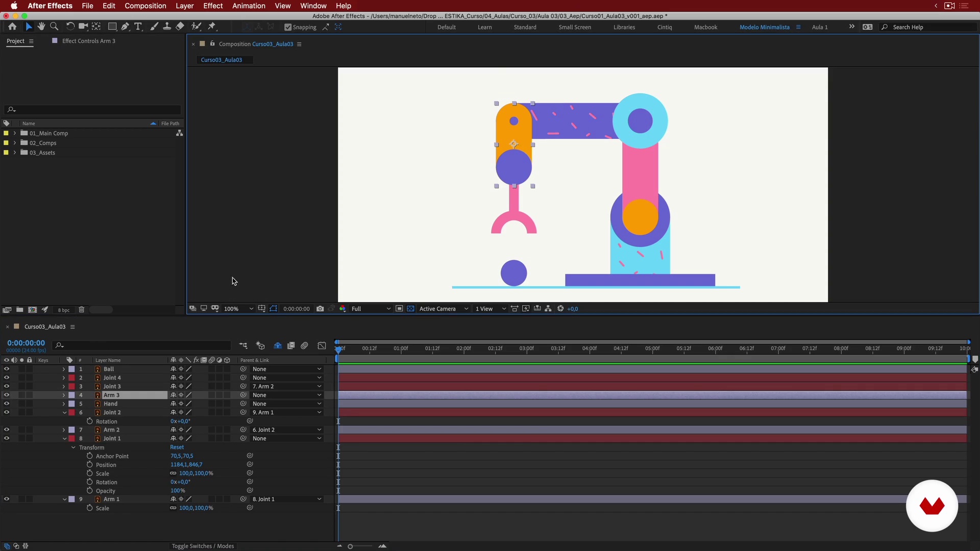Image resolution: width=980 pixels, height=551 pixels.
Task: Click the region of interest icon
Action: click(x=399, y=309)
